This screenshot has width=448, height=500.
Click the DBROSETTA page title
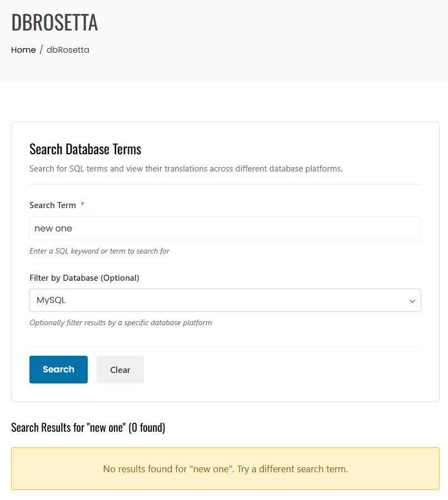tap(54, 22)
